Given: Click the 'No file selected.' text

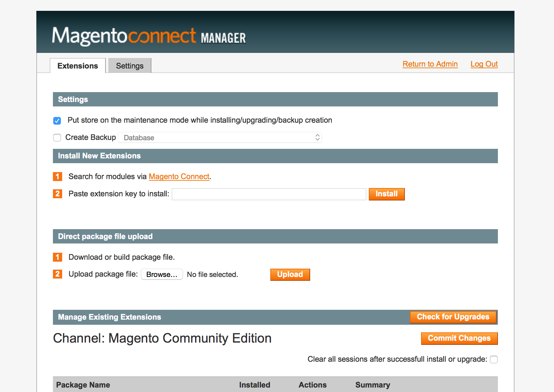Looking at the screenshot, I should [213, 274].
